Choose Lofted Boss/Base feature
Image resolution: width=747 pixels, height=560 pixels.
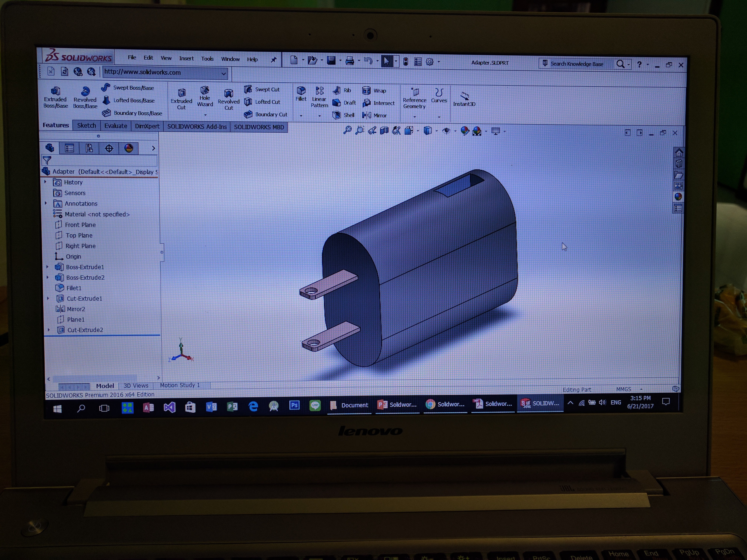point(128,100)
